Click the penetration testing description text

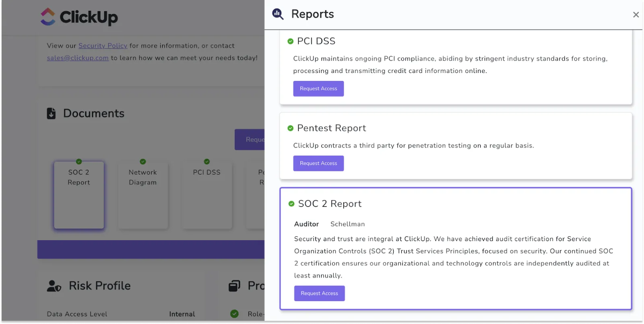pyautogui.click(x=414, y=145)
